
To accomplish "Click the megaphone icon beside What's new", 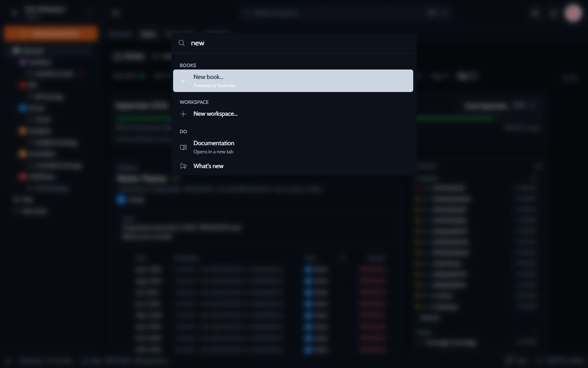I will tap(184, 166).
